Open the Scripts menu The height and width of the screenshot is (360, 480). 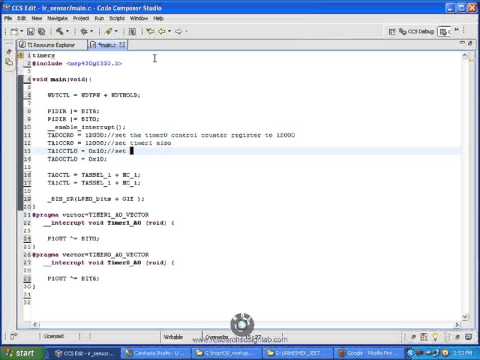click(x=117, y=18)
